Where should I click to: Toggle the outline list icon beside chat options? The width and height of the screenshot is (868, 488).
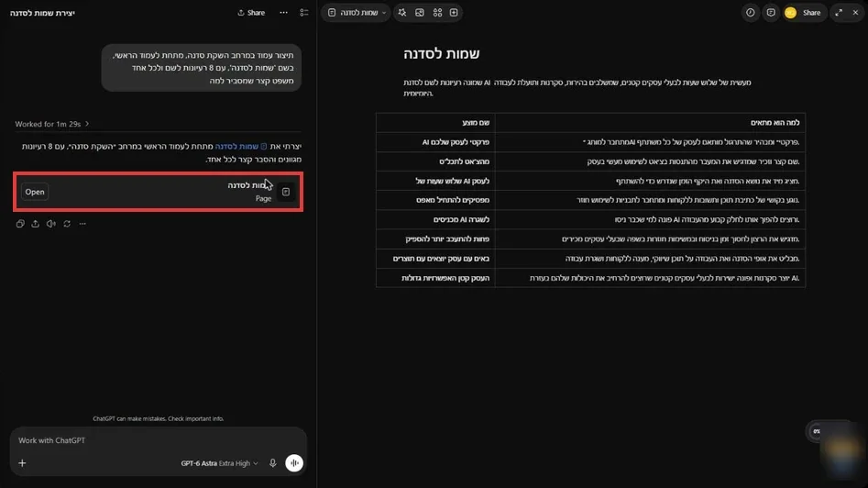[304, 12]
